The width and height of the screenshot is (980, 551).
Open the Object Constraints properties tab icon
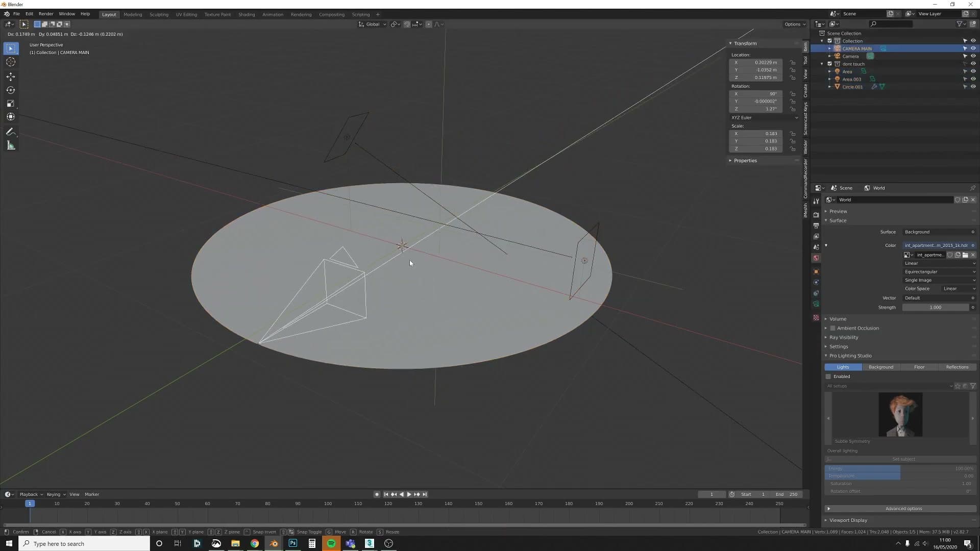pos(816,293)
